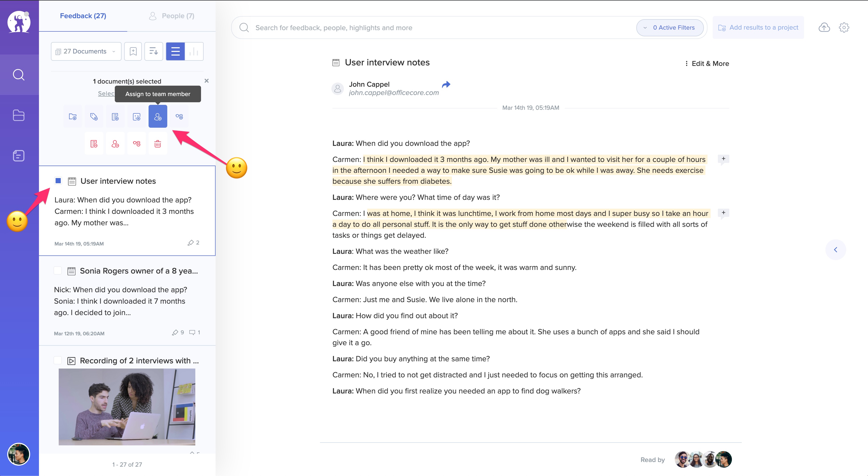Assign selected document to team member

(x=158, y=117)
